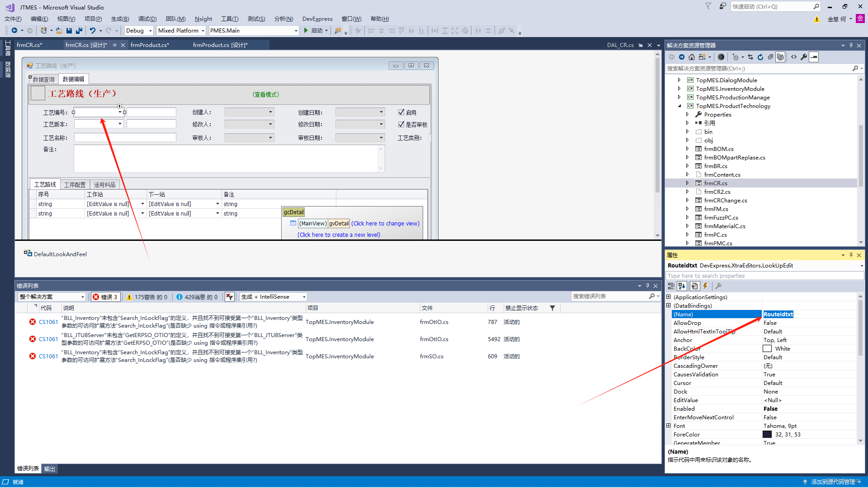Click the build-errors filter toggle icon
868x488 pixels.
coord(230,297)
